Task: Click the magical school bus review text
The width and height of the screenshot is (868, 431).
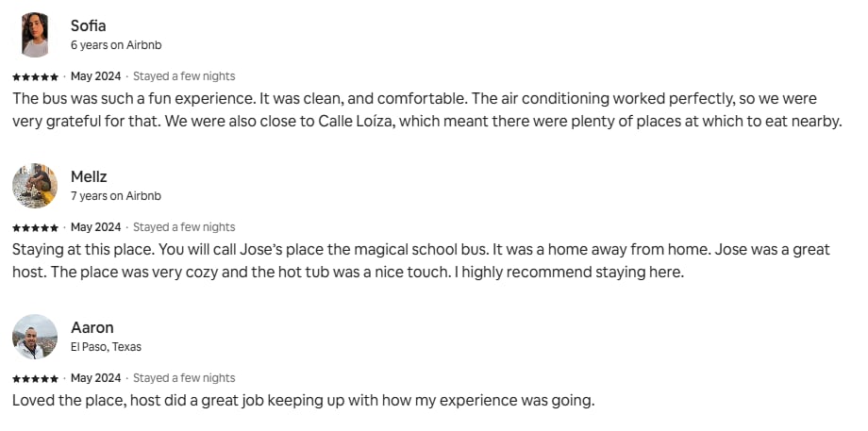Action: click(x=422, y=260)
